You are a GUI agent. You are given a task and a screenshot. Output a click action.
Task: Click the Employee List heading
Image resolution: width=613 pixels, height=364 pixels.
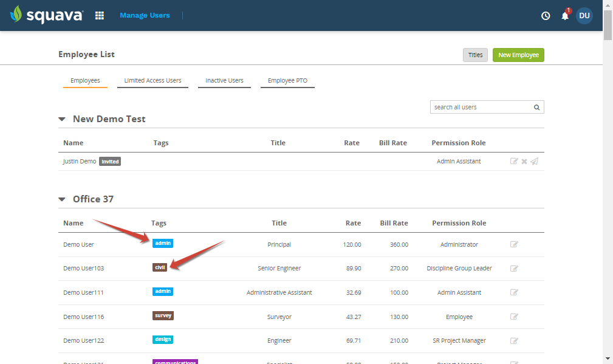pyautogui.click(x=86, y=54)
